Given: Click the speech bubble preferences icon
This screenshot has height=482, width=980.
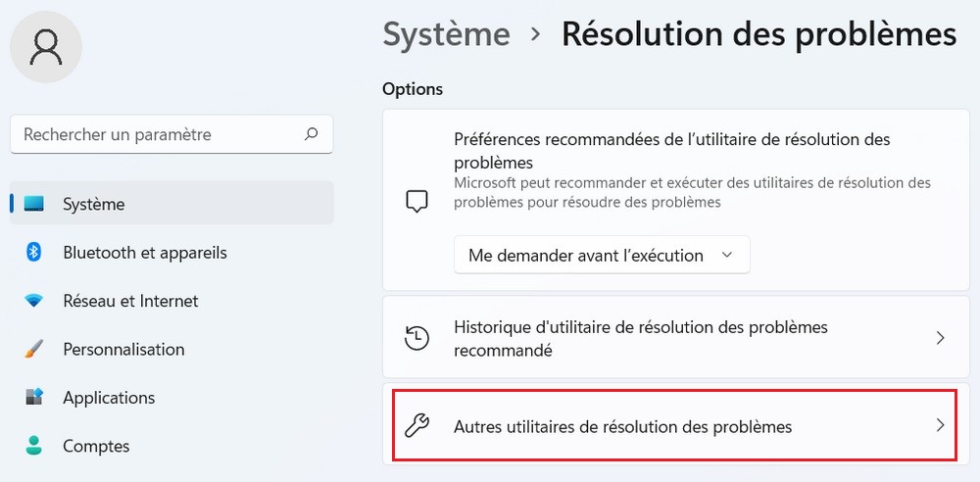Looking at the screenshot, I should tap(416, 201).
